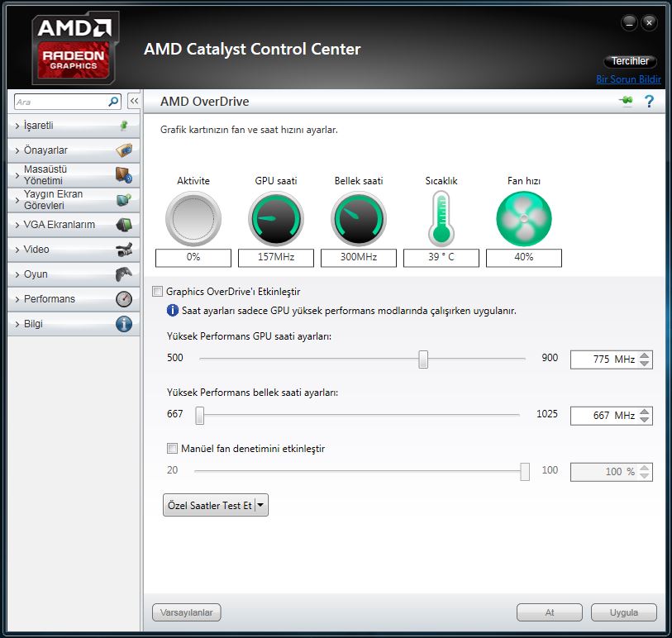Screen dimensions: 672x638
Task: Click the green pin icon beside help
Action: click(627, 101)
